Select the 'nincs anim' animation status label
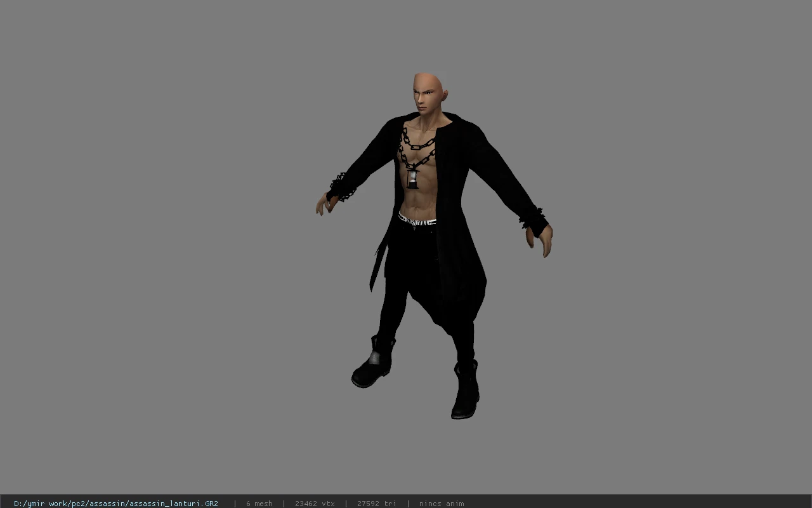 442,504
